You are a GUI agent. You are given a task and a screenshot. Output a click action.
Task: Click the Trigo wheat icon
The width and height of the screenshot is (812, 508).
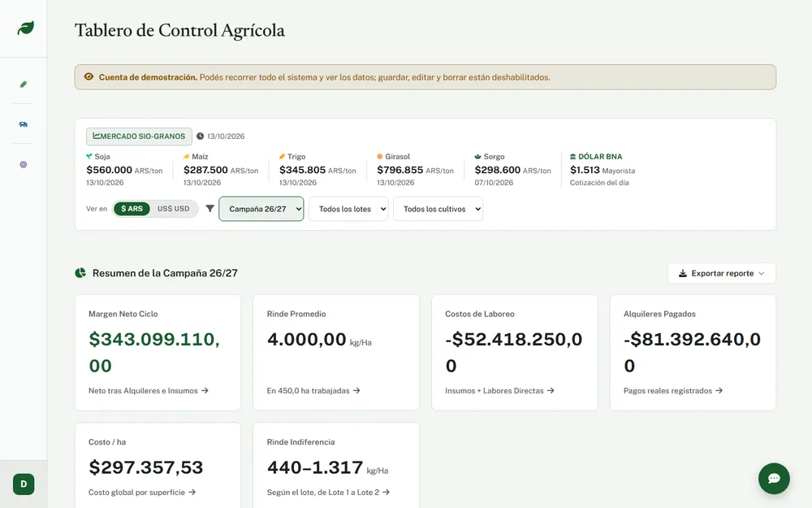(x=283, y=156)
